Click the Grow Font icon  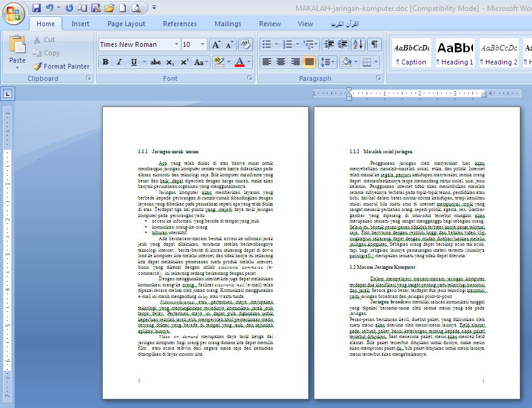click(216, 44)
